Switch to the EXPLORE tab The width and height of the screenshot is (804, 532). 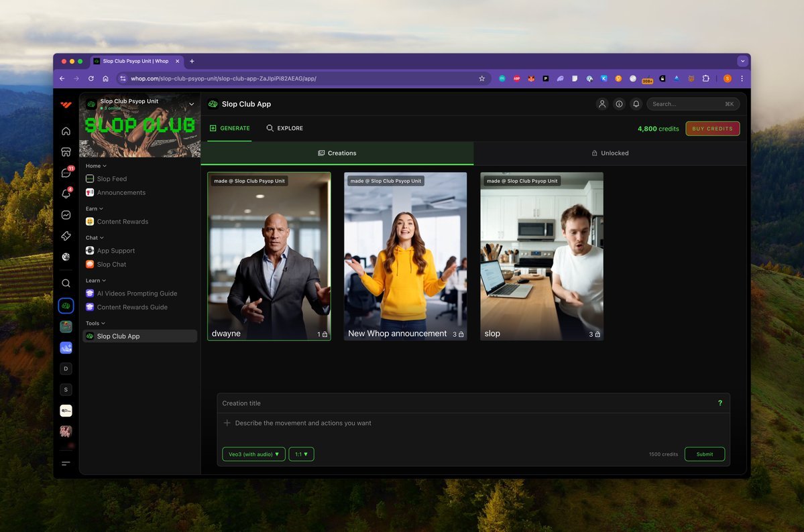[284, 128]
